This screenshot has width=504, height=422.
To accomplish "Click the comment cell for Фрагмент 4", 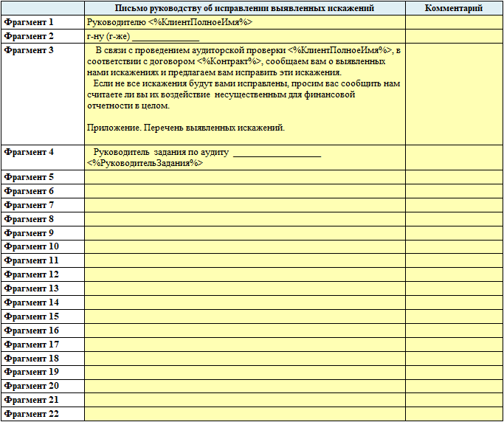I will click(454, 157).
